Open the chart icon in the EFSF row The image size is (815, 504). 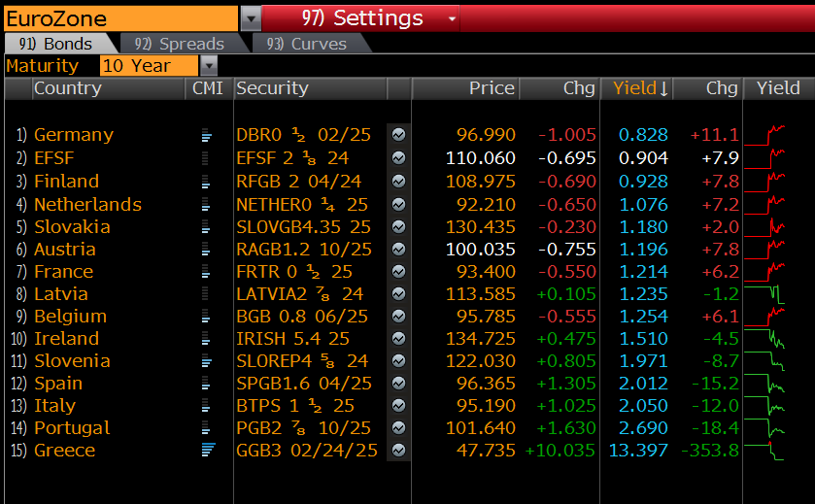point(398,158)
